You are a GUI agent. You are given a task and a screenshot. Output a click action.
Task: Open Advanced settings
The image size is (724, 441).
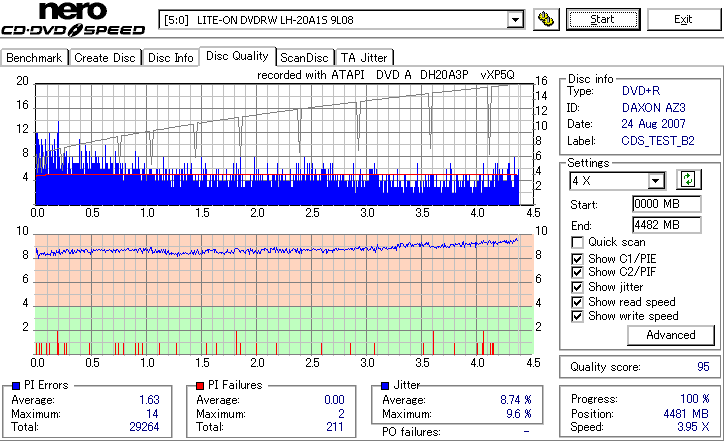[671, 335]
